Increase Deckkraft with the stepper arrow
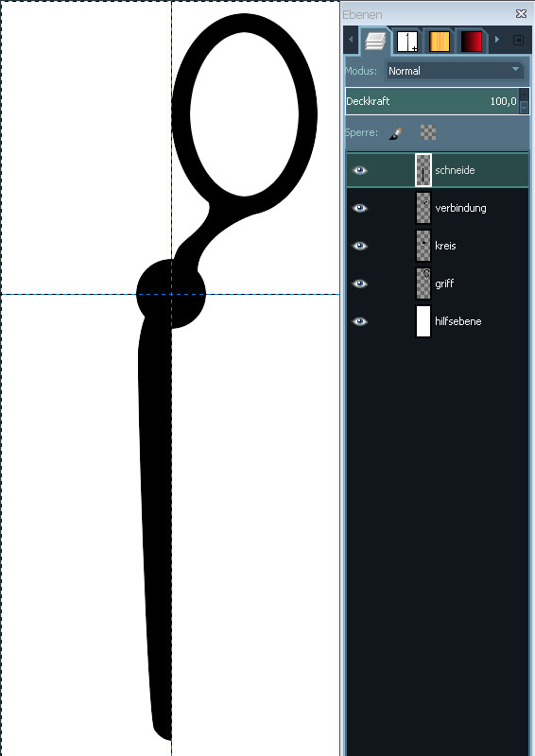The image size is (535, 756). click(525, 95)
